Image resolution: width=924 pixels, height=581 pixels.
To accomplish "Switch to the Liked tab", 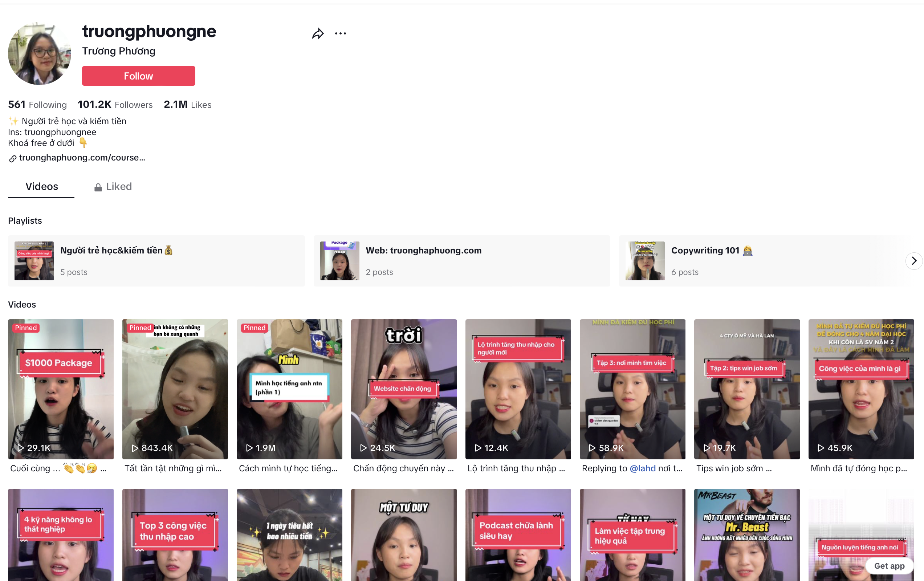I will (119, 187).
